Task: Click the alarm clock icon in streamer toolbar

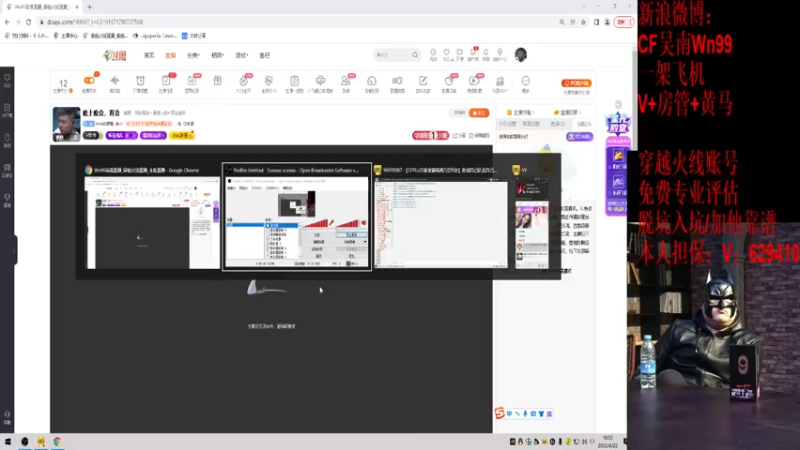Action: tap(140, 81)
